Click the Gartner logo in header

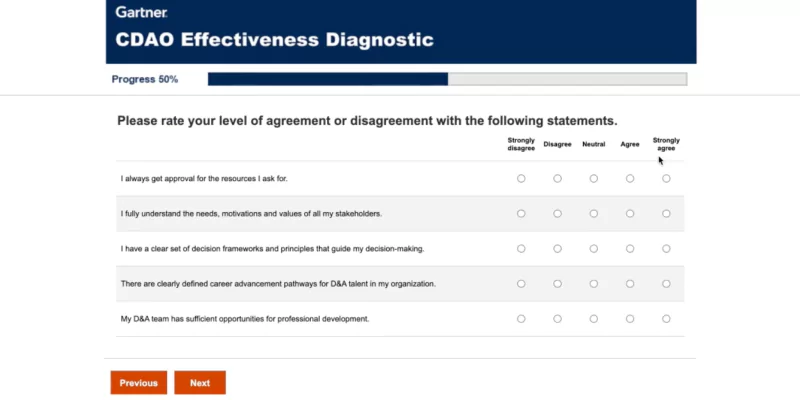coord(141,12)
